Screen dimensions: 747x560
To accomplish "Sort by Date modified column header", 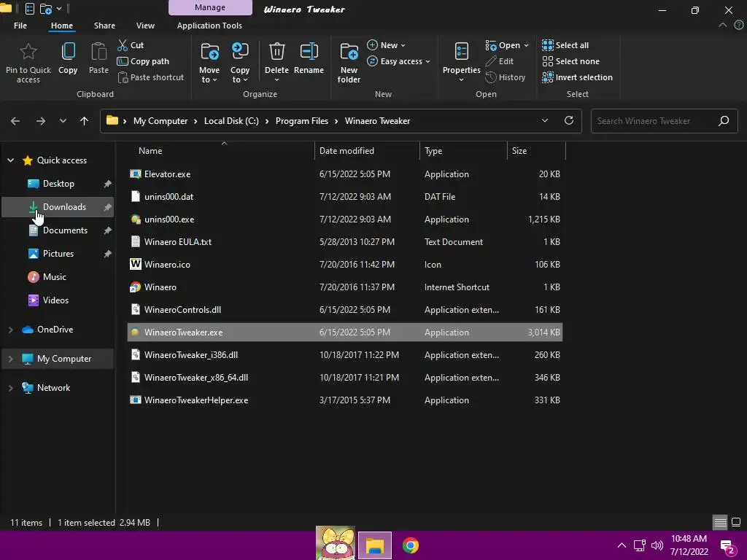I will pos(347,151).
